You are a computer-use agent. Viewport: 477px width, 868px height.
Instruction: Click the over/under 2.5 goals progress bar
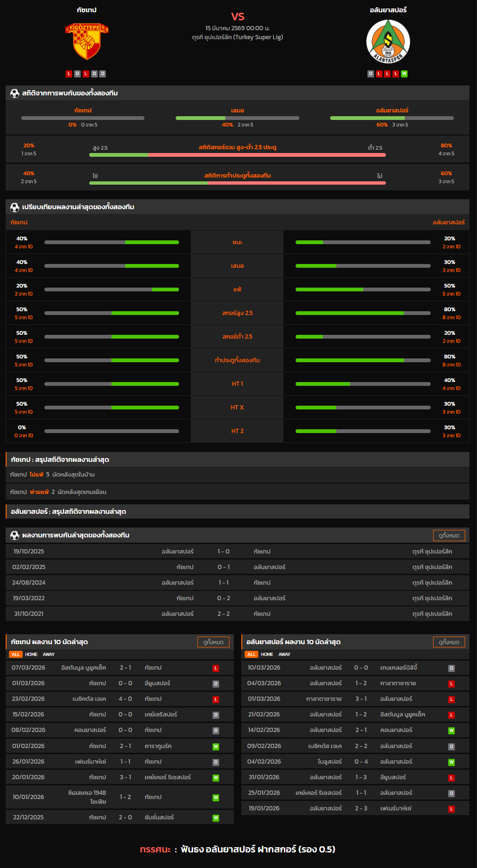click(x=237, y=155)
